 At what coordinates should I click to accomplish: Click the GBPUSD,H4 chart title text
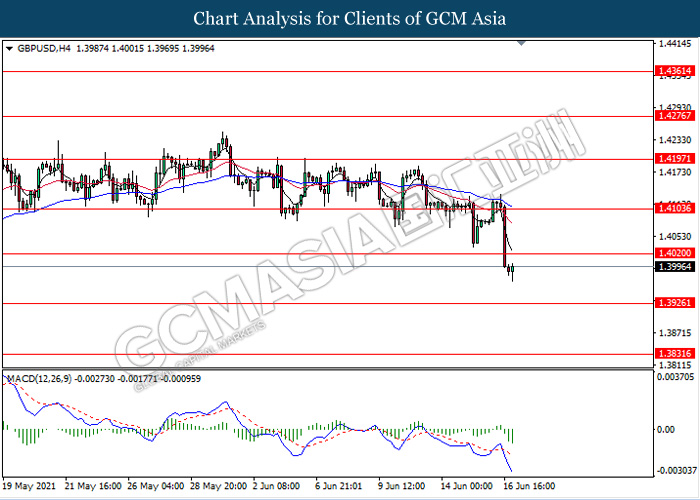(x=44, y=49)
